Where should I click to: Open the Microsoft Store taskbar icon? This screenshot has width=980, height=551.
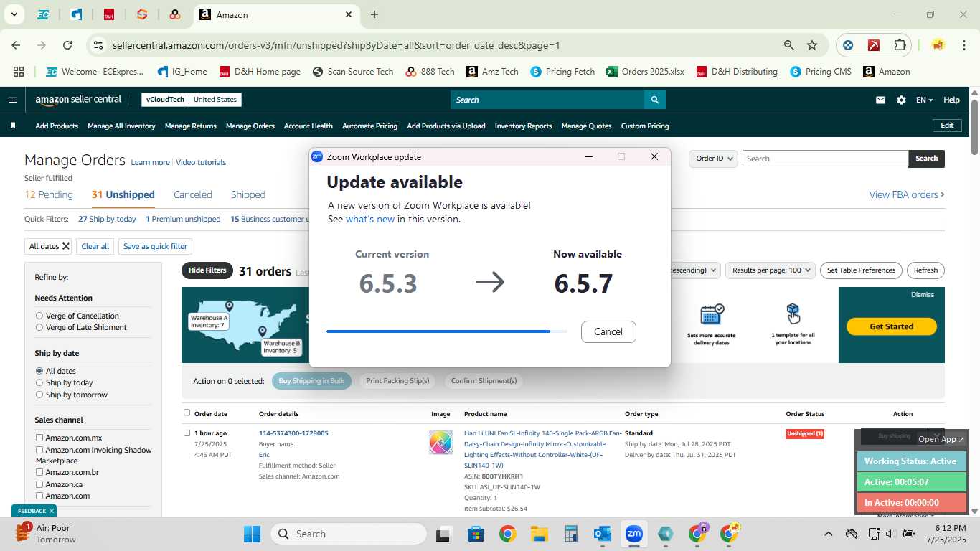(x=476, y=534)
